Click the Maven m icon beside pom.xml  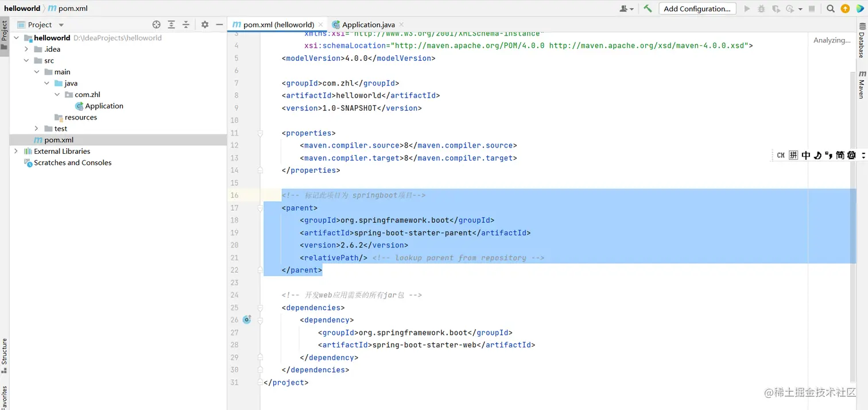tap(38, 140)
